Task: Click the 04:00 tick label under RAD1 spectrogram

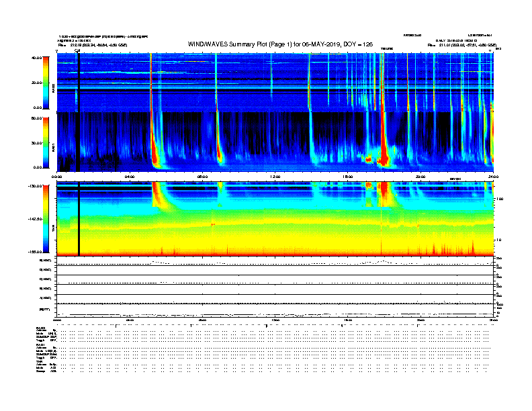Action: tap(129, 177)
